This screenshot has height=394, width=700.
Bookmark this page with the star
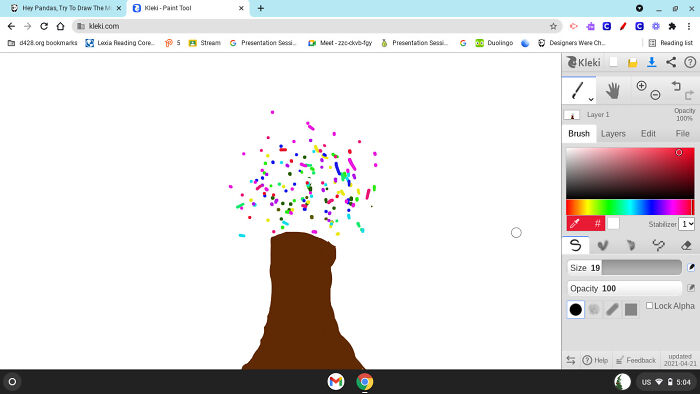(x=553, y=26)
